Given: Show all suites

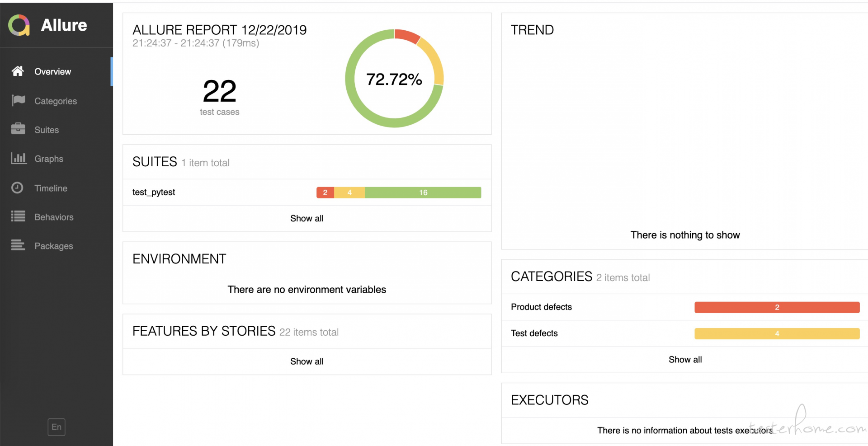Looking at the screenshot, I should pos(307,218).
